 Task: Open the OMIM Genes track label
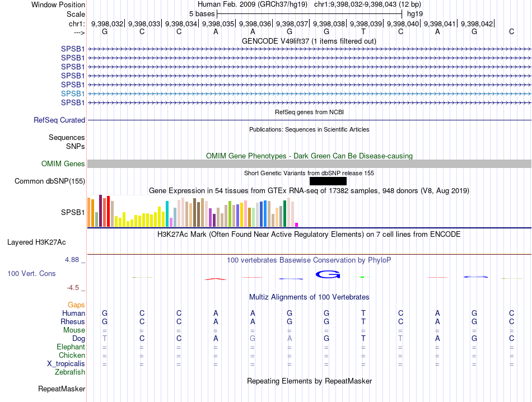pyautogui.click(x=63, y=164)
